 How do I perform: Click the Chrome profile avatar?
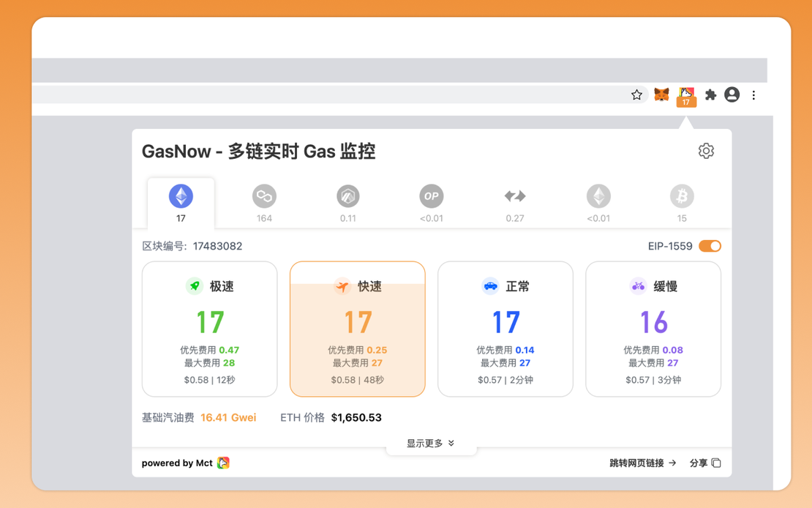click(732, 94)
